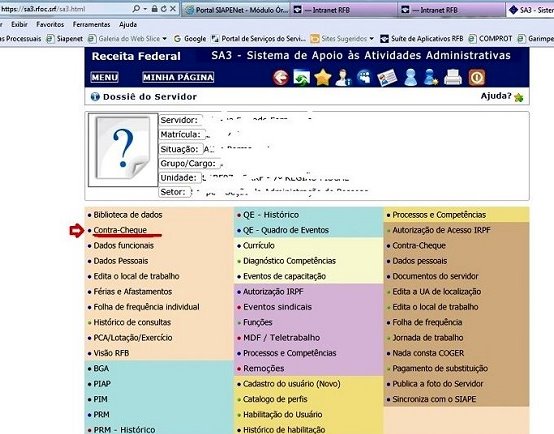This screenshot has width=554, height=434.
Task: Open the BGA link
Action: [x=101, y=368]
